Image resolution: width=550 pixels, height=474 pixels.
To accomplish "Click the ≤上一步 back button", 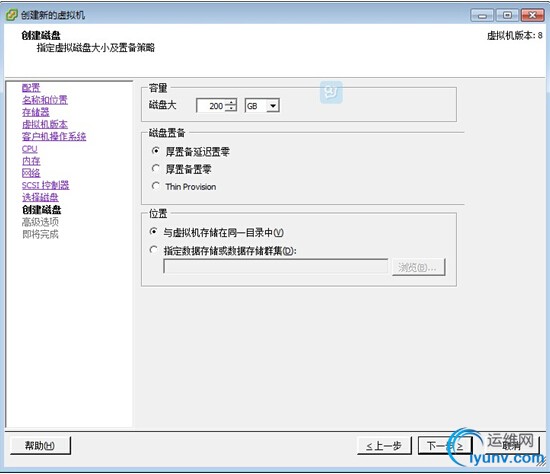I will pos(384,446).
